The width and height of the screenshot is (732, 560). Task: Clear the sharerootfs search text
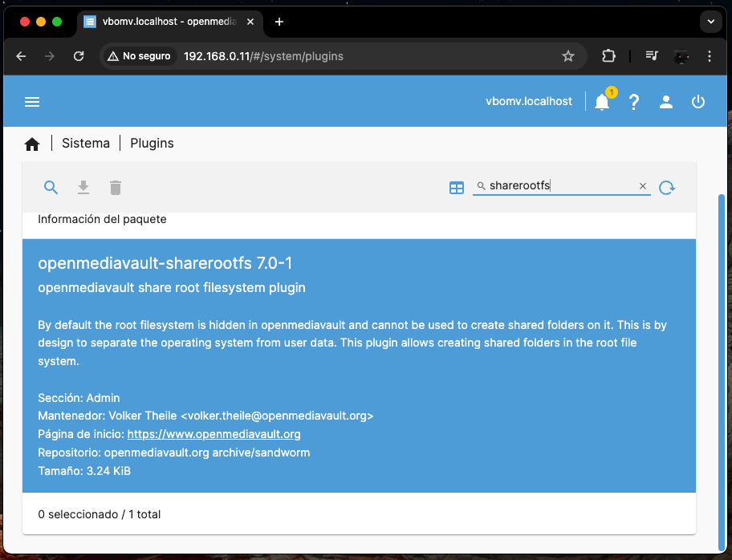[x=643, y=186]
